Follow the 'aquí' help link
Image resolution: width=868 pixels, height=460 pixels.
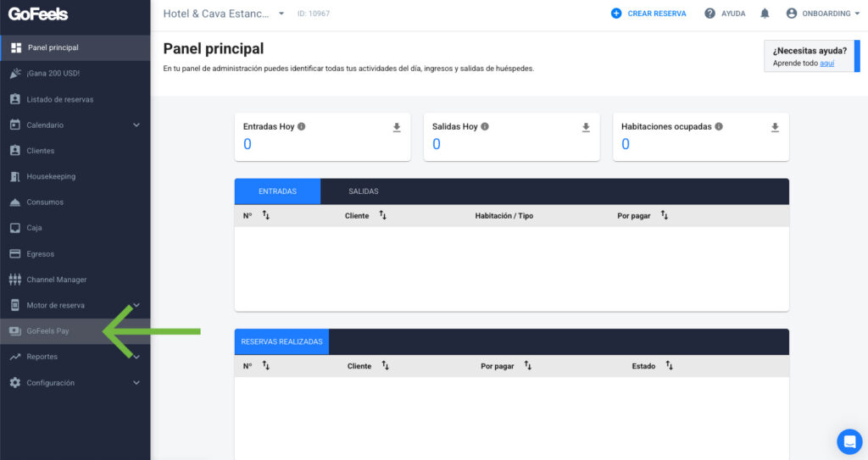tap(826, 64)
